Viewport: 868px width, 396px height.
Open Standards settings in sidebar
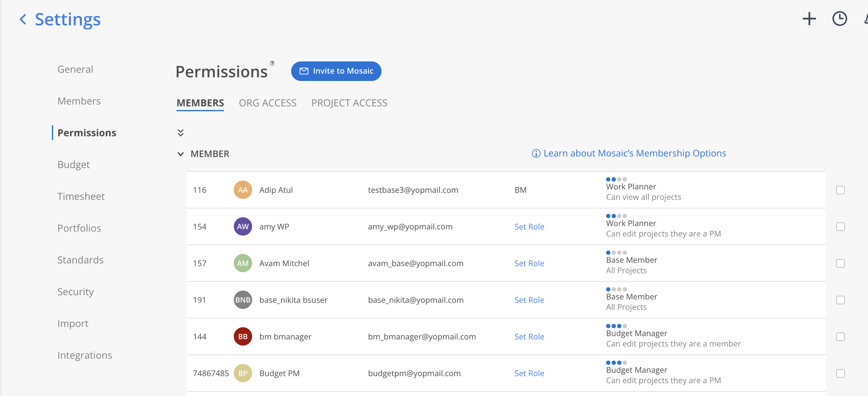click(x=80, y=260)
